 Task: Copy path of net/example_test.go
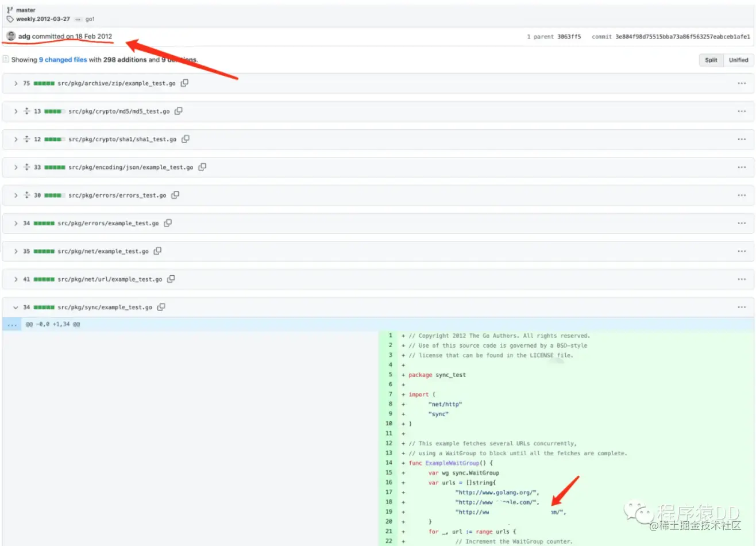coord(157,251)
